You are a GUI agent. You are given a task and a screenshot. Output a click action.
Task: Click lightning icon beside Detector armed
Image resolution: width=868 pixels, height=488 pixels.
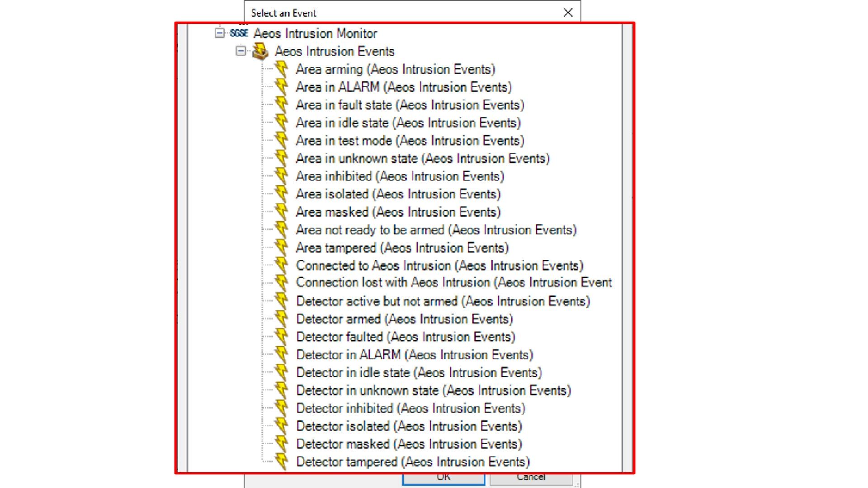[x=281, y=319]
